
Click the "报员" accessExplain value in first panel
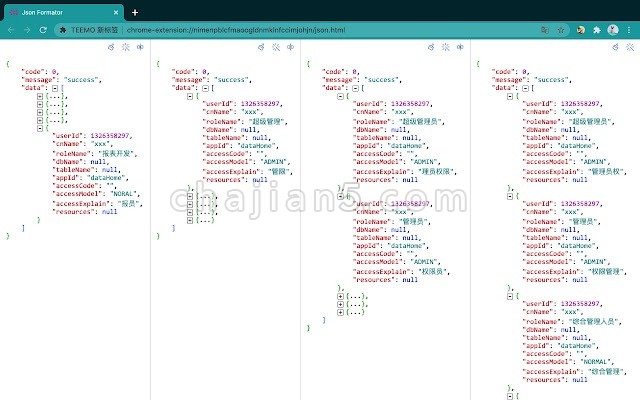(129, 204)
